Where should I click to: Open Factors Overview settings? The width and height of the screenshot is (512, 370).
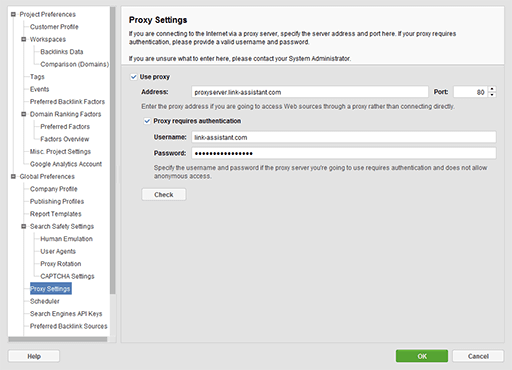click(x=65, y=139)
